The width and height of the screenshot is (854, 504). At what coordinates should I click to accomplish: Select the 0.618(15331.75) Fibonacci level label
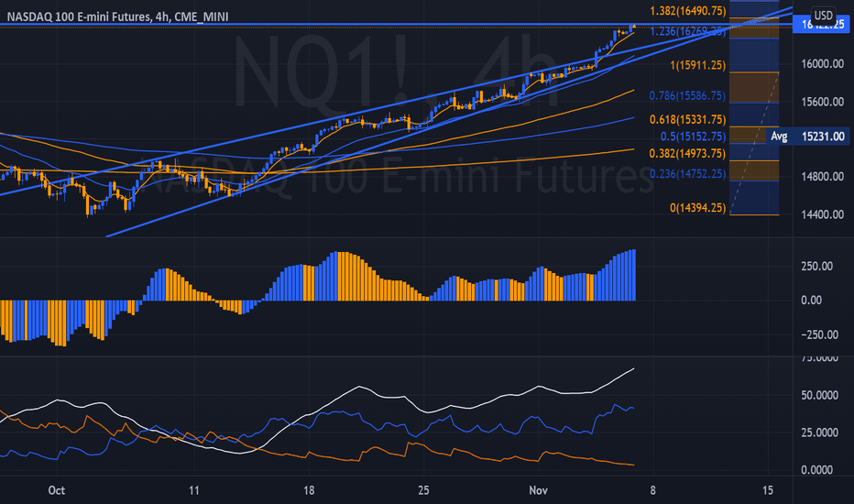pos(687,119)
